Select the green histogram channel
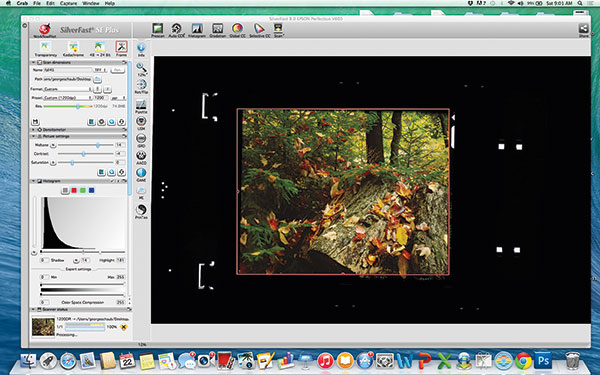This screenshot has height=375, width=600. 83,190
